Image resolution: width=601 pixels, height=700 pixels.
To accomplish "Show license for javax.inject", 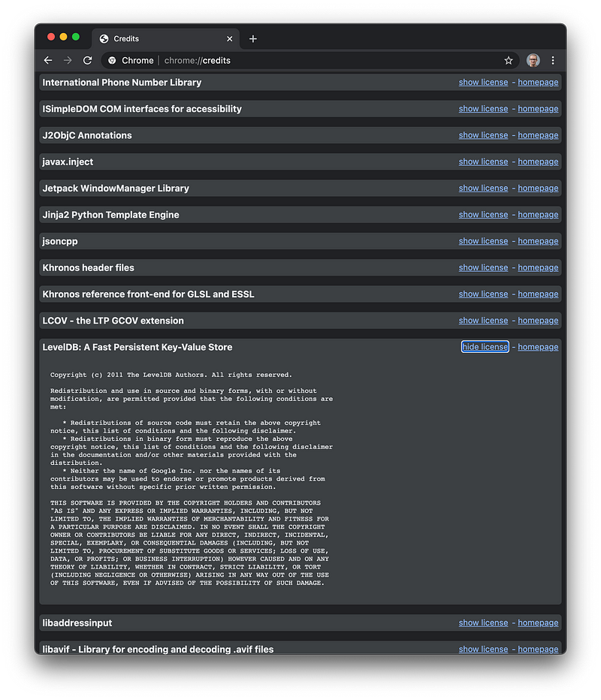I will pyautogui.click(x=483, y=161).
